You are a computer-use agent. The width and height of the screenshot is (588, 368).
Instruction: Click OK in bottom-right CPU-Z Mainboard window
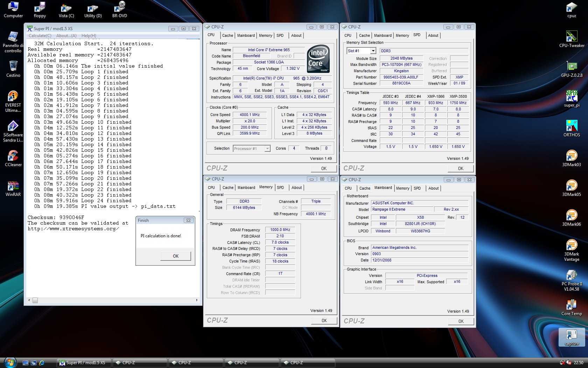[461, 321]
